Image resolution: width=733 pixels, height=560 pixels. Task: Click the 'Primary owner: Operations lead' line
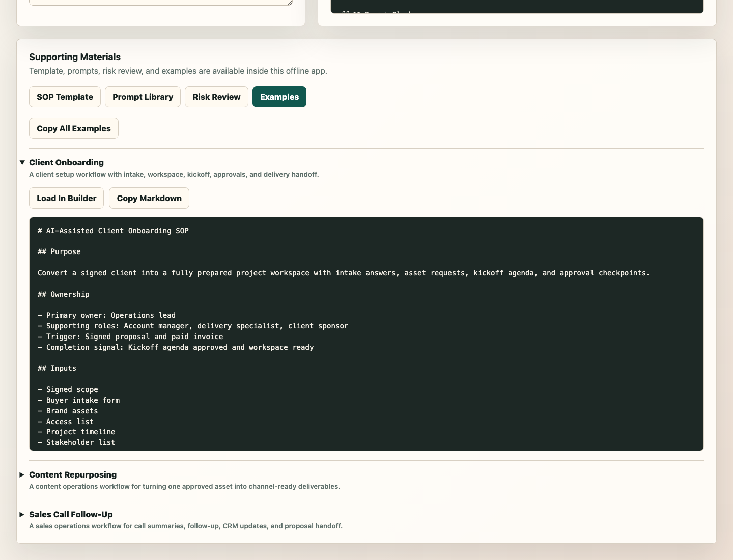coord(106,315)
